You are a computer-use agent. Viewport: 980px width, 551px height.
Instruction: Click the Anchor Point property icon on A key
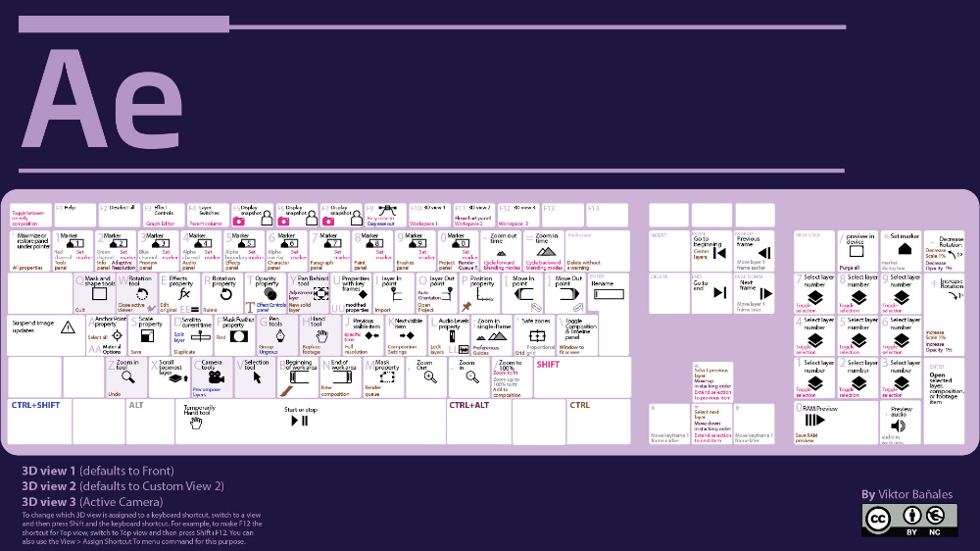click(117, 336)
